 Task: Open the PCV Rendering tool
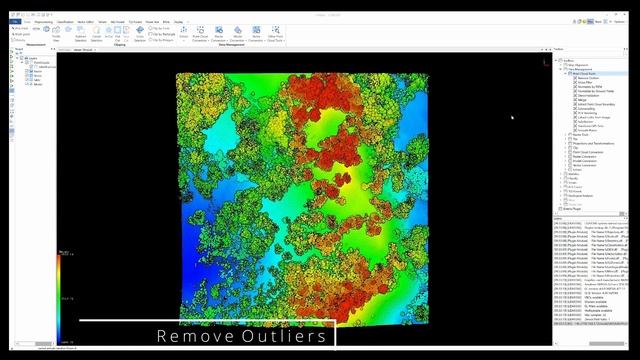587,113
